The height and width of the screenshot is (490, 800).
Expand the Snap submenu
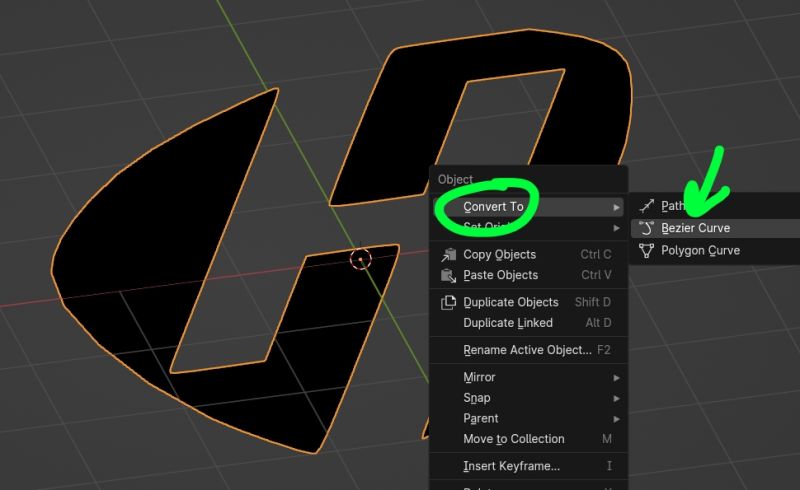point(529,398)
